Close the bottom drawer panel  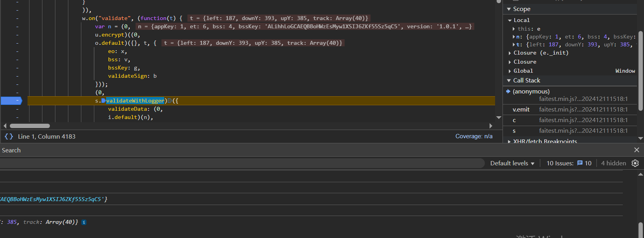[637, 150]
